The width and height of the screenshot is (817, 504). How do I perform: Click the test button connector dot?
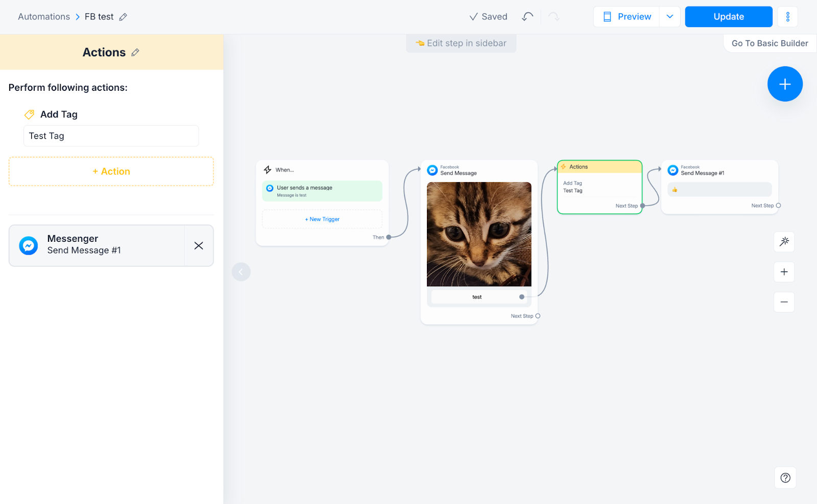point(522,297)
